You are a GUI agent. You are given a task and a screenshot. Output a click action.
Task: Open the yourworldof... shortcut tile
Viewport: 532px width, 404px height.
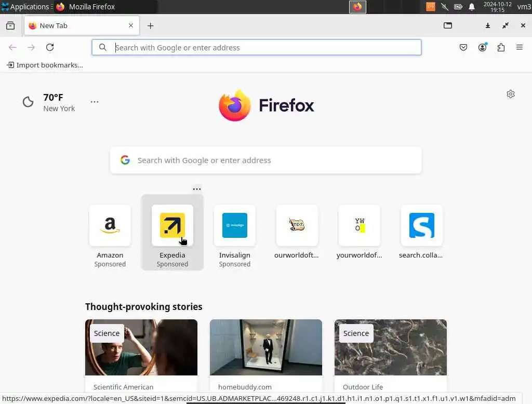(360, 232)
